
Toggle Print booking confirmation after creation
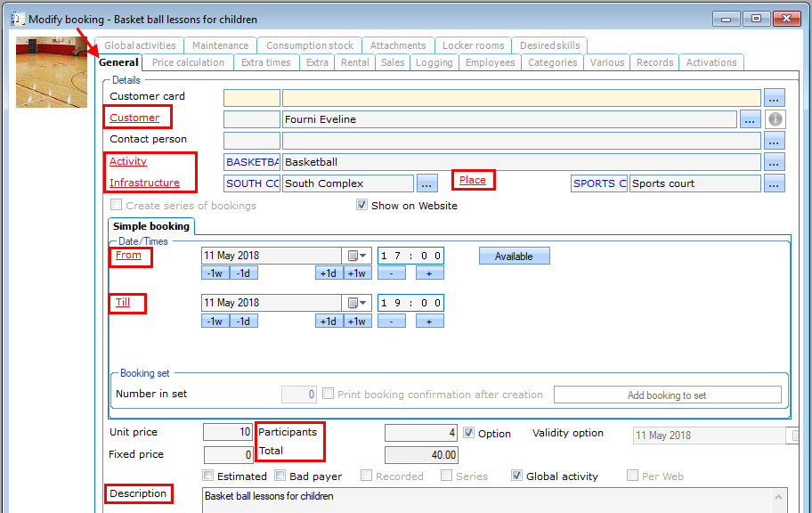328,394
